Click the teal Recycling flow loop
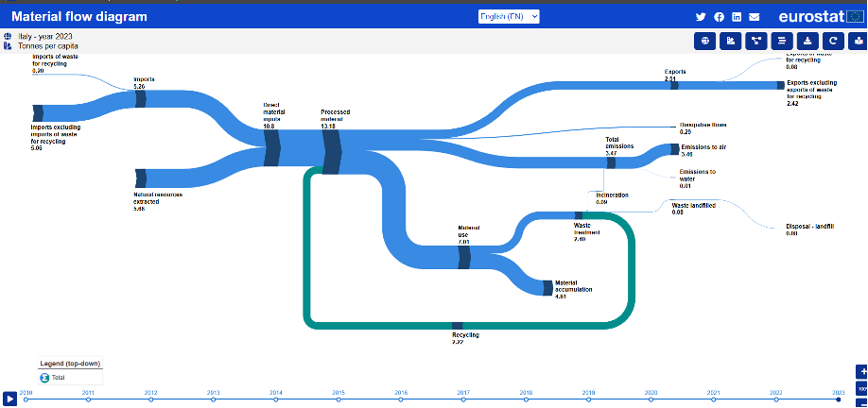868x408 pixels. 307,255
